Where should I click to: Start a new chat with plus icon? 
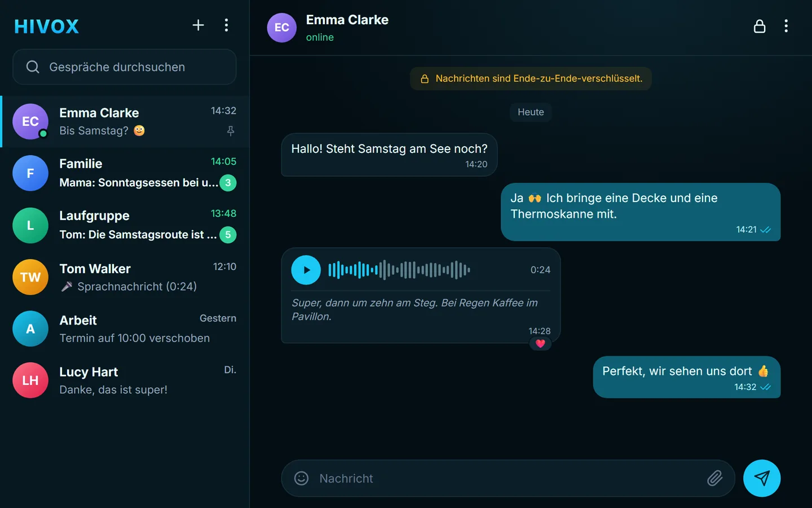[198, 25]
